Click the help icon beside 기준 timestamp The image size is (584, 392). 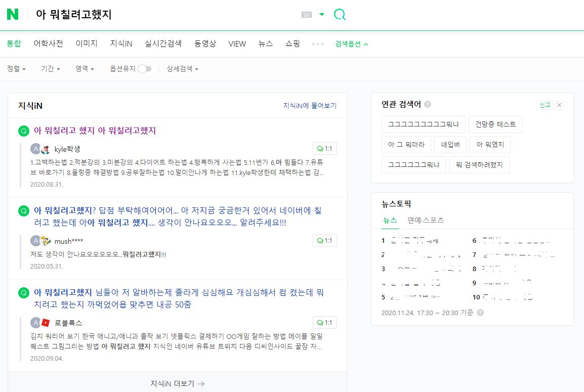click(x=480, y=313)
